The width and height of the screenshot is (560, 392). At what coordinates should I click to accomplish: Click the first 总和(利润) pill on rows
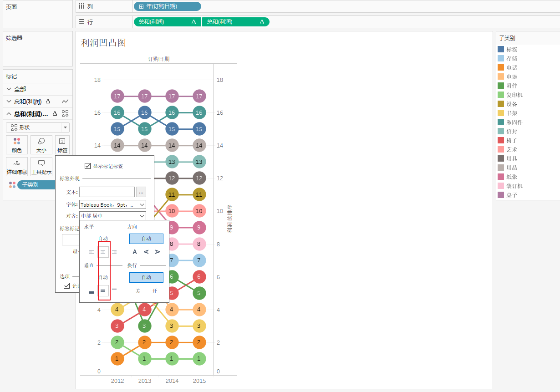point(167,22)
